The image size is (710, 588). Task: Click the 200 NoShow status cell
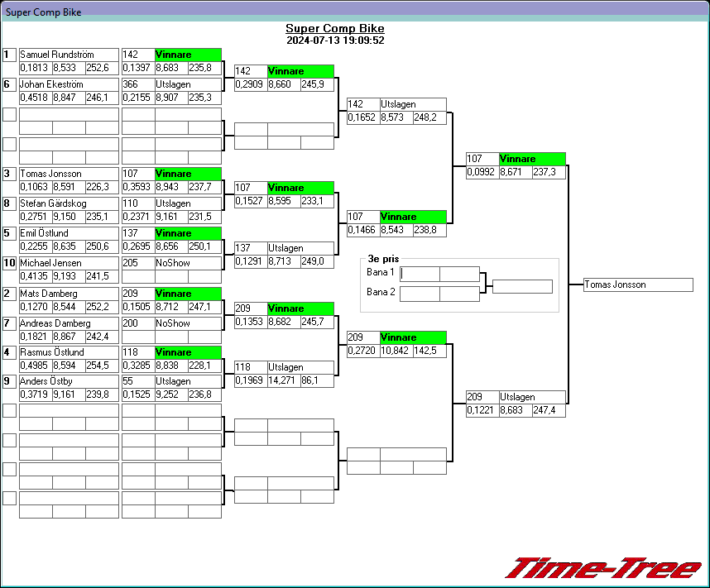189,323
